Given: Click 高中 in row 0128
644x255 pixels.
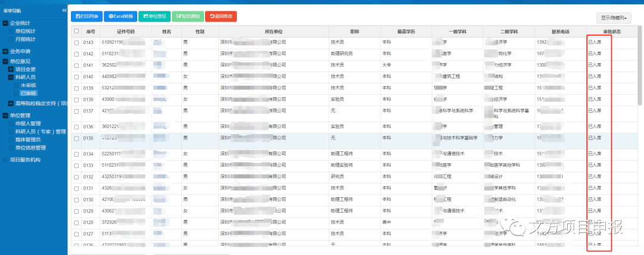Looking at the screenshot, I should pyautogui.click(x=386, y=222).
